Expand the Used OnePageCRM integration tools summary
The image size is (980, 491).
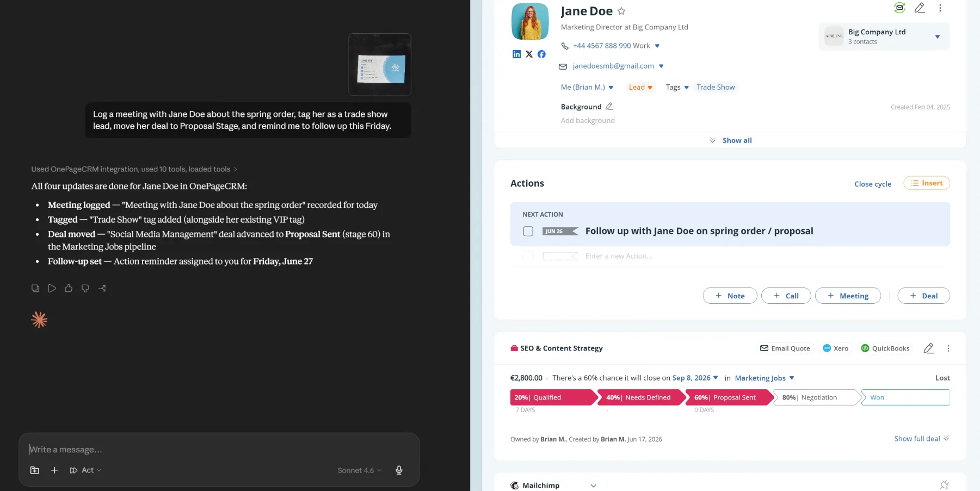click(134, 169)
